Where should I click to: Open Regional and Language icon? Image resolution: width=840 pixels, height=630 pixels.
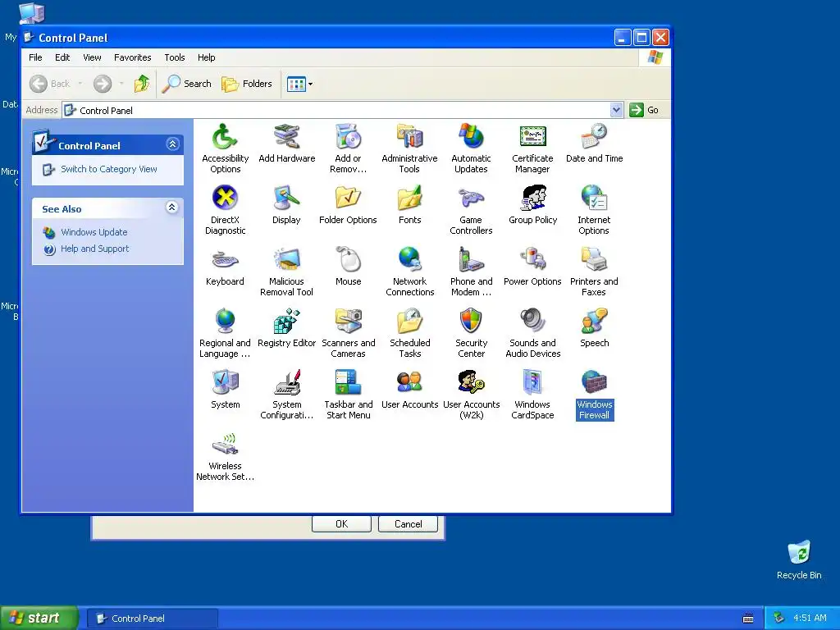(x=225, y=322)
